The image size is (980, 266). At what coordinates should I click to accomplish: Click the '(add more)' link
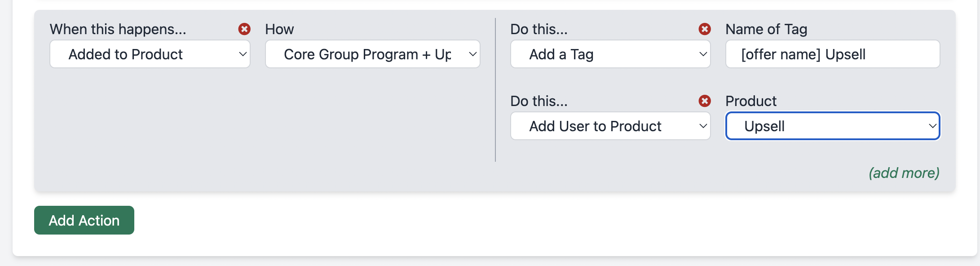904,173
